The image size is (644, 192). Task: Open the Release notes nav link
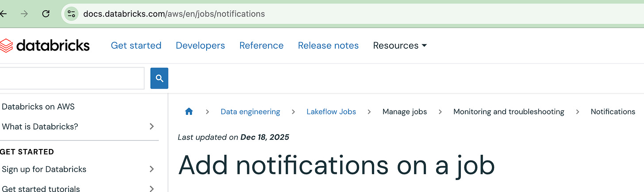click(328, 46)
